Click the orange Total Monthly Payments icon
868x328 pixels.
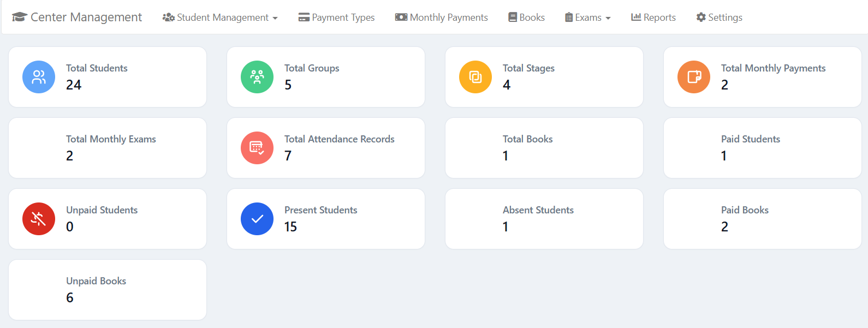tap(694, 77)
